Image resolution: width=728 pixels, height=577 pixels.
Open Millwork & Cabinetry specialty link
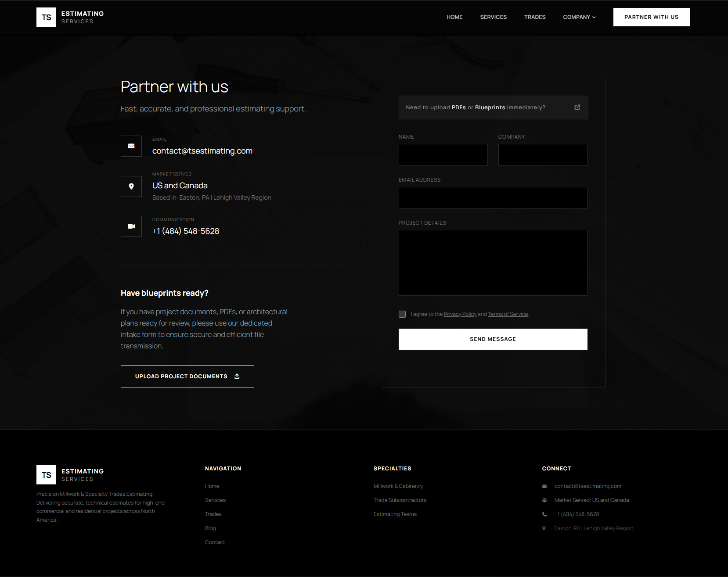398,486
